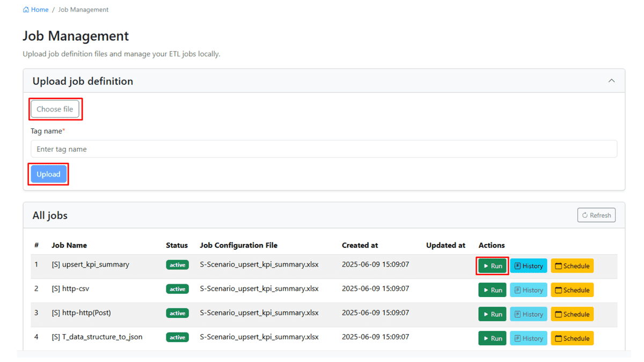Schedule the T_data_structure_to_json job
644x362 pixels.
tap(572, 338)
